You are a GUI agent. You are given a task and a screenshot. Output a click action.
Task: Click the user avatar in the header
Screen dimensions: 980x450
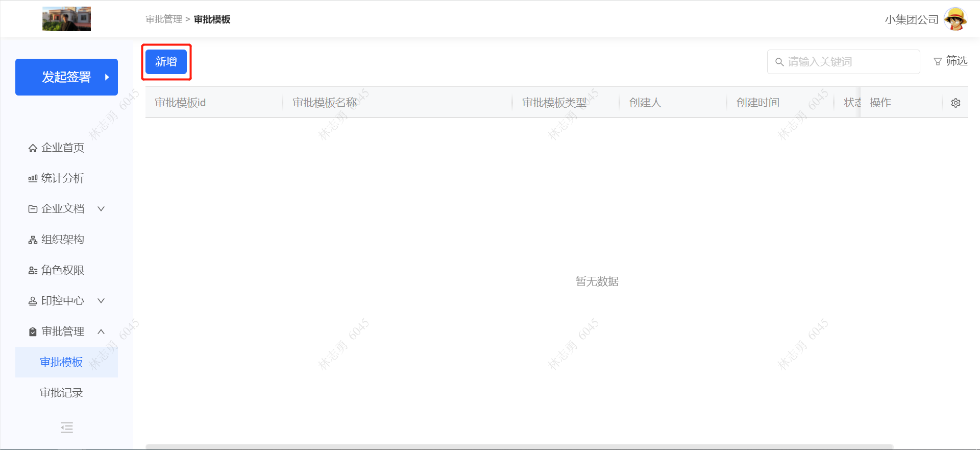pos(955,19)
